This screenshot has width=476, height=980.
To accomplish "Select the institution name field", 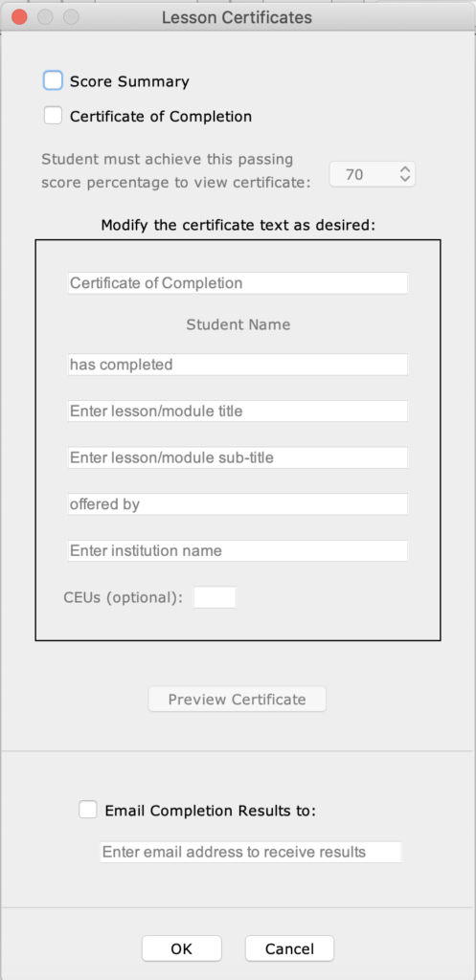I will [238, 550].
